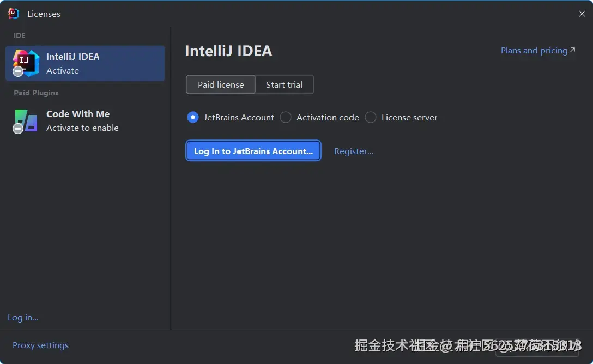The height and width of the screenshot is (364, 593).
Task: Click the Activate to enable text
Action: [x=82, y=128]
